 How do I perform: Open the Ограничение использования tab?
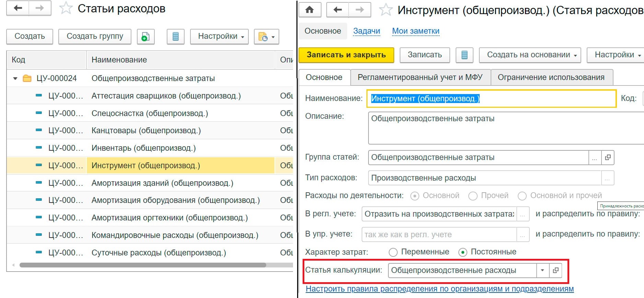(551, 77)
